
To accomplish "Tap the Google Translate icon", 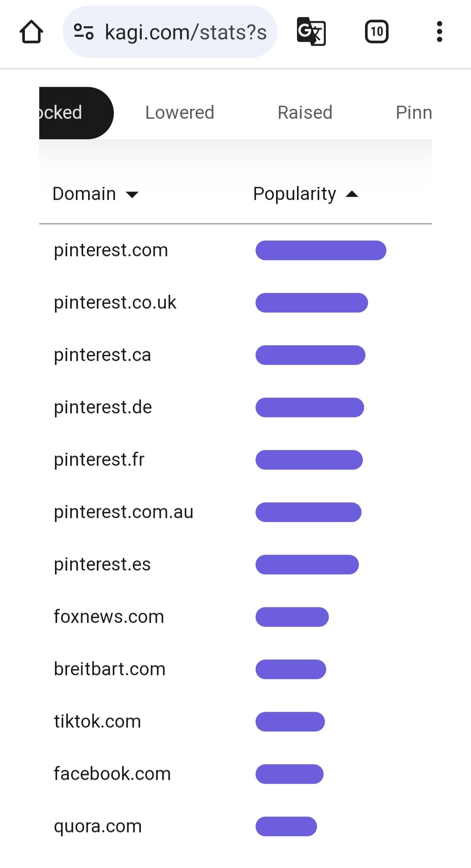I will pos(311,32).
